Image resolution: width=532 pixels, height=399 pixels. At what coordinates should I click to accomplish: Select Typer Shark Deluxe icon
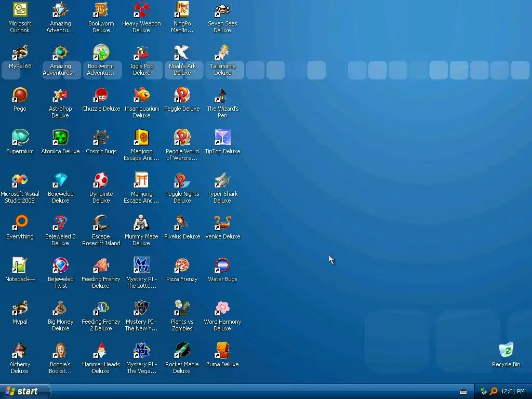tap(222, 180)
